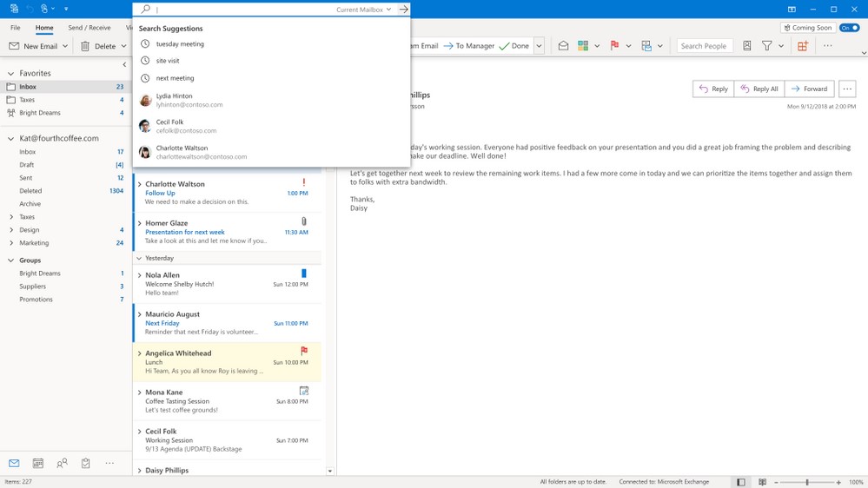Open the Suppliers group
The image size is (868, 488).
(x=65, y=287)
